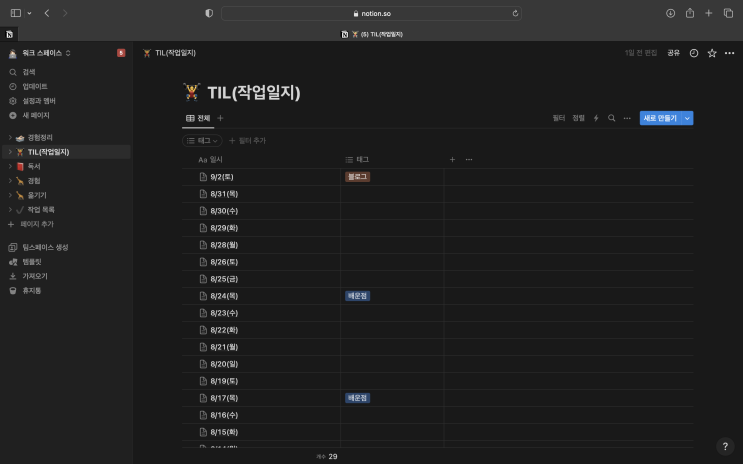Show Safari tab overview icon
Screen dimensions: 743x464
pyautogui.click(x=728, y=13)
